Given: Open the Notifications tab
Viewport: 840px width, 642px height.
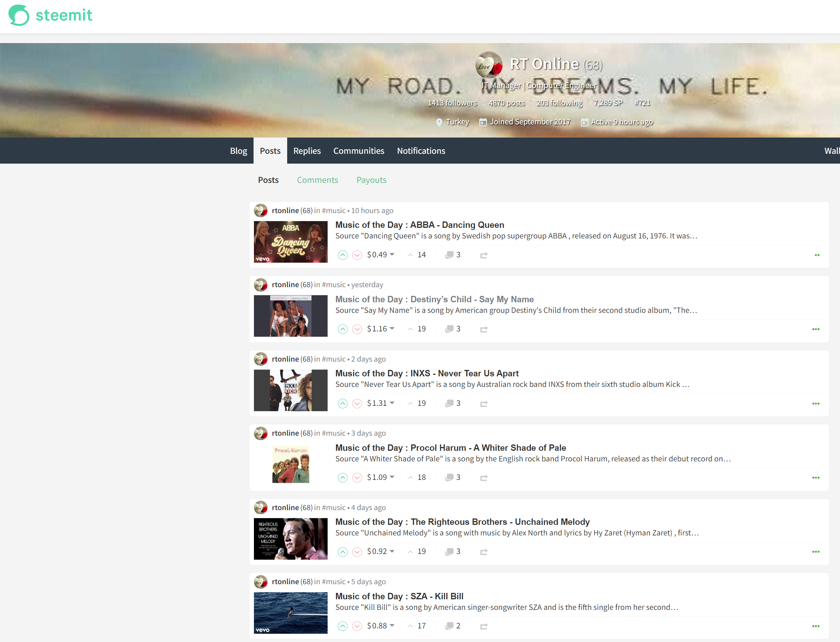Looking at the screenshot, I should point(421,151).
